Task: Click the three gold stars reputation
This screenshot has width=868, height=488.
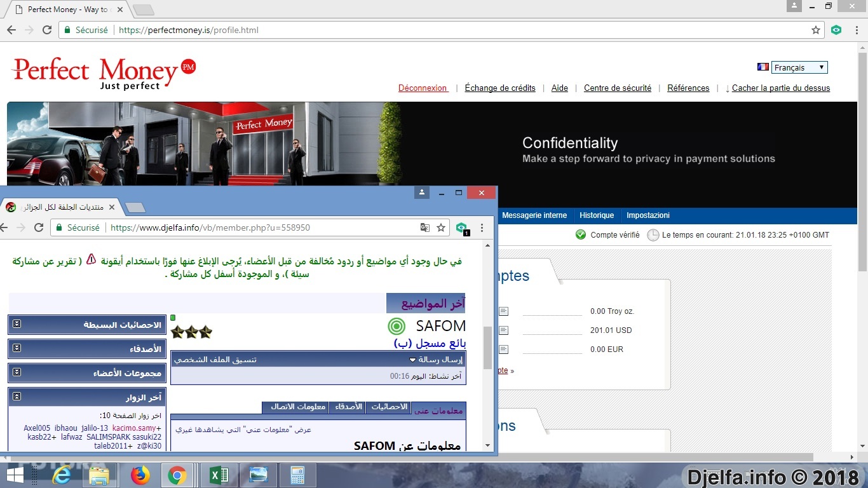Action: 191,332
